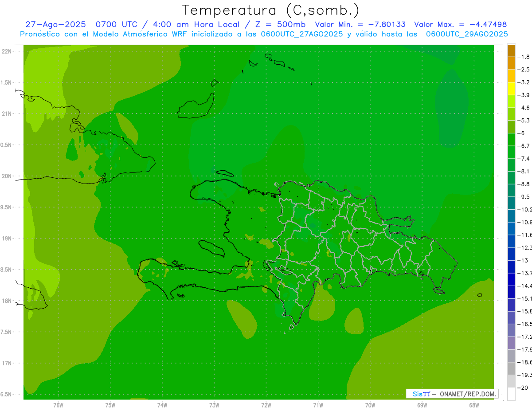
Task: Click the "76W" longitude axis label
Action: tap(58, 405)
